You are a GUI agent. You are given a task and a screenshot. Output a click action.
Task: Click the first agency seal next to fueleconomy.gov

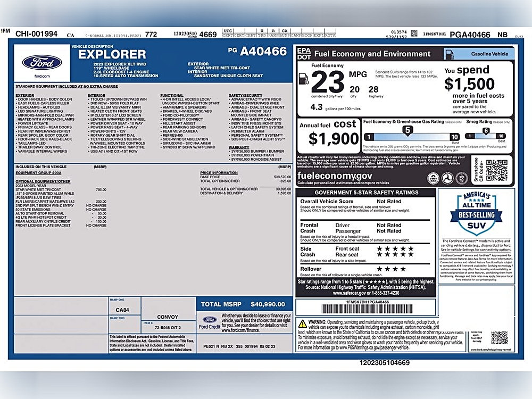pyautogui.click(x=433, y=178)
